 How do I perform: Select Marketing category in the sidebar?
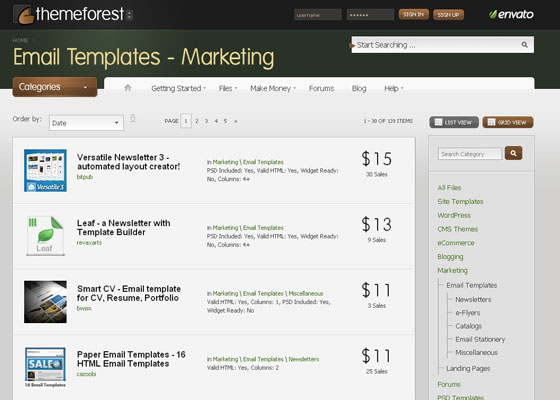[x=452, y=270]
